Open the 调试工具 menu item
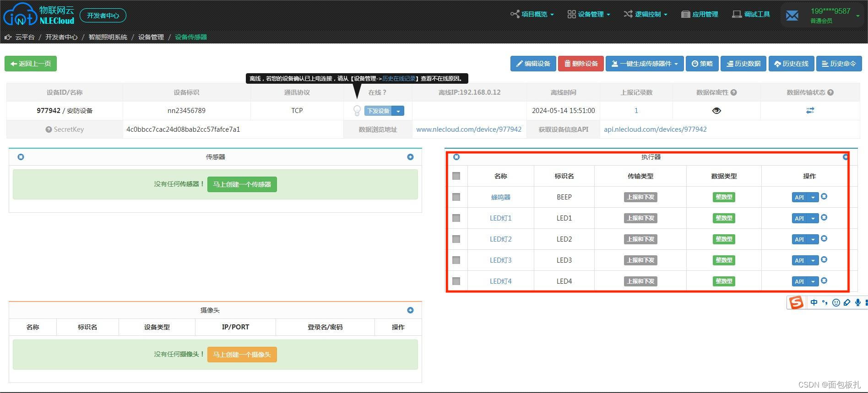The height and width of the screenshot is (393, 868). 751,14
